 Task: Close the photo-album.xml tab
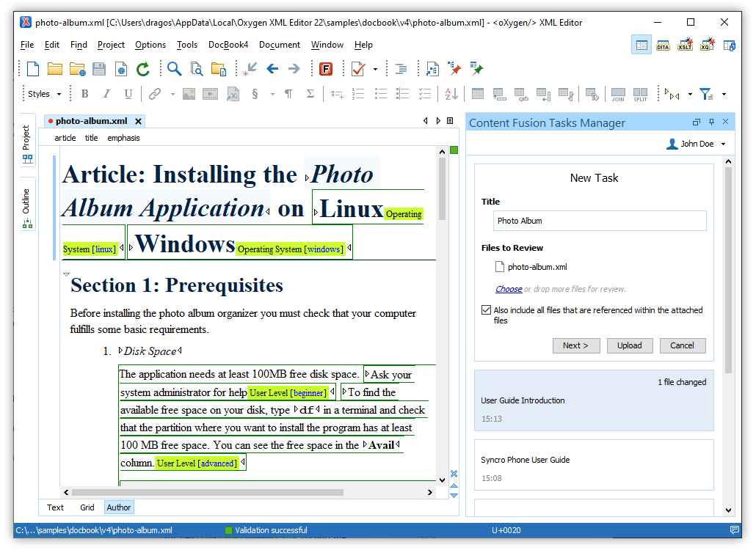coord(139,121)
